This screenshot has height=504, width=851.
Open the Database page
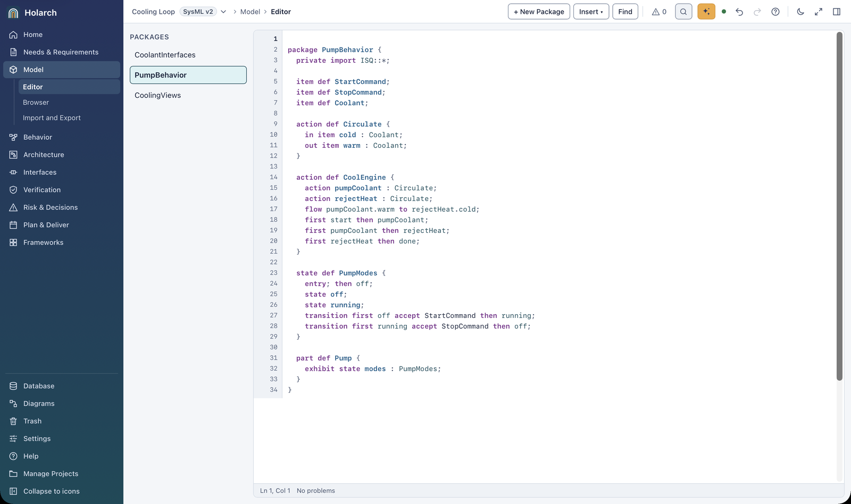pyautogui.click(x=62, y=386)
